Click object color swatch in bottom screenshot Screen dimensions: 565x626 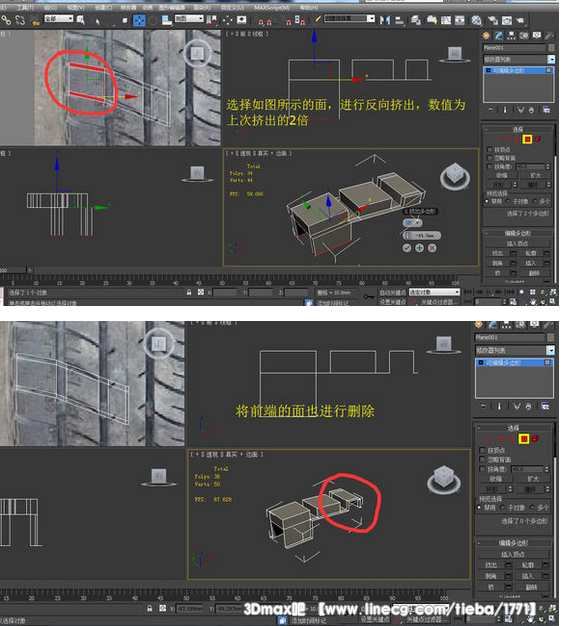(551, 338)
